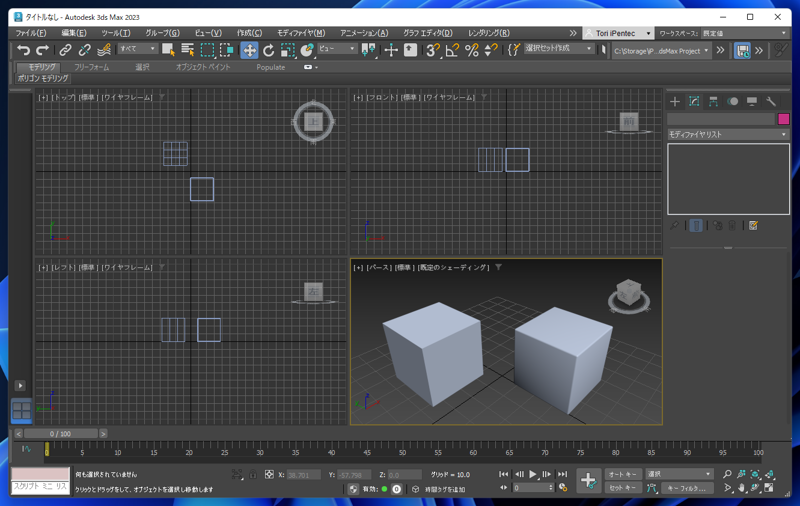Open the 編集(E) menu
Image resolution: width=800 pixels, height=506 pixels.
[x=74, y=33]
